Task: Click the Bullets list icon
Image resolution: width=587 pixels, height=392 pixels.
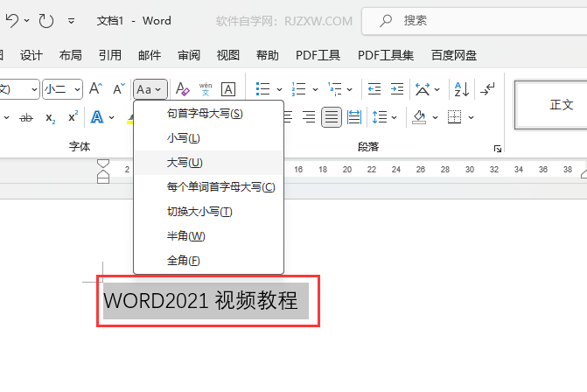Action: (x=262, y=89)
